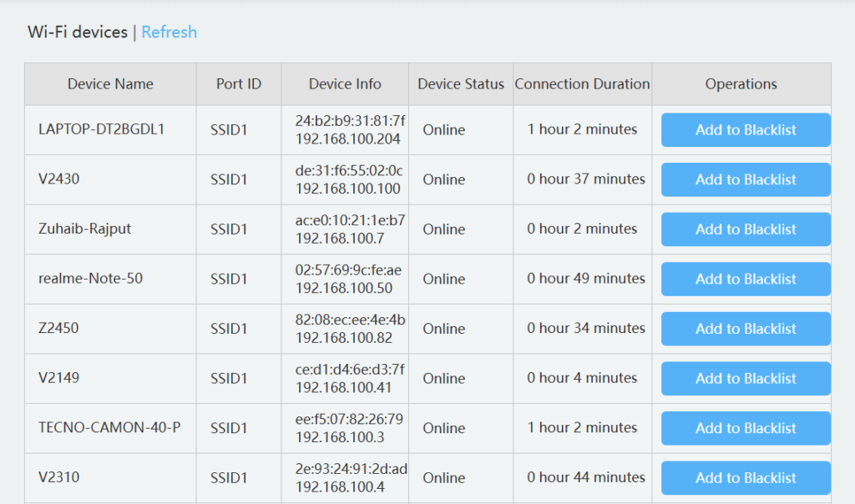Click the Device Info column header

click(344, 83)
